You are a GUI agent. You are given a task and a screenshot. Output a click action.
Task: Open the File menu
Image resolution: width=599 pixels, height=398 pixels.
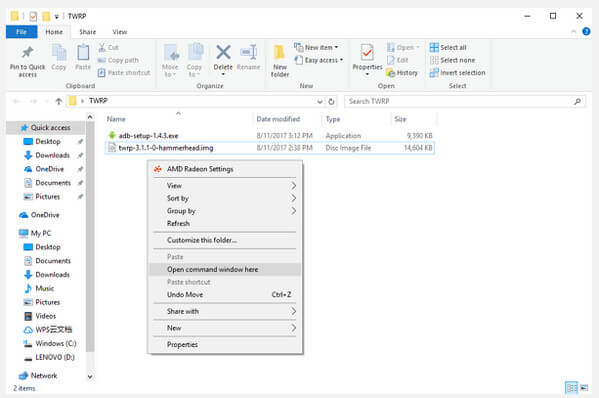point(21,32)
